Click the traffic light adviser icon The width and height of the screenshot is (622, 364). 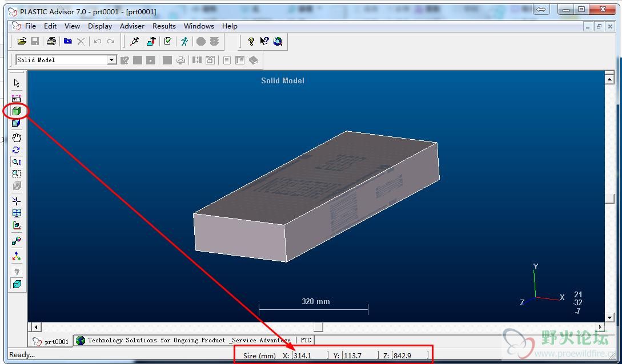(215, 41)
